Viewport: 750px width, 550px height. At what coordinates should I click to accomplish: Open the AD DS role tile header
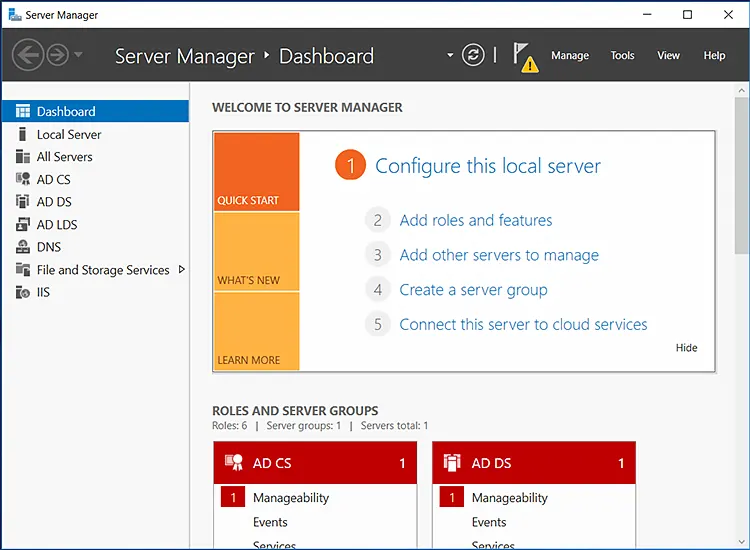pos(534,462)
